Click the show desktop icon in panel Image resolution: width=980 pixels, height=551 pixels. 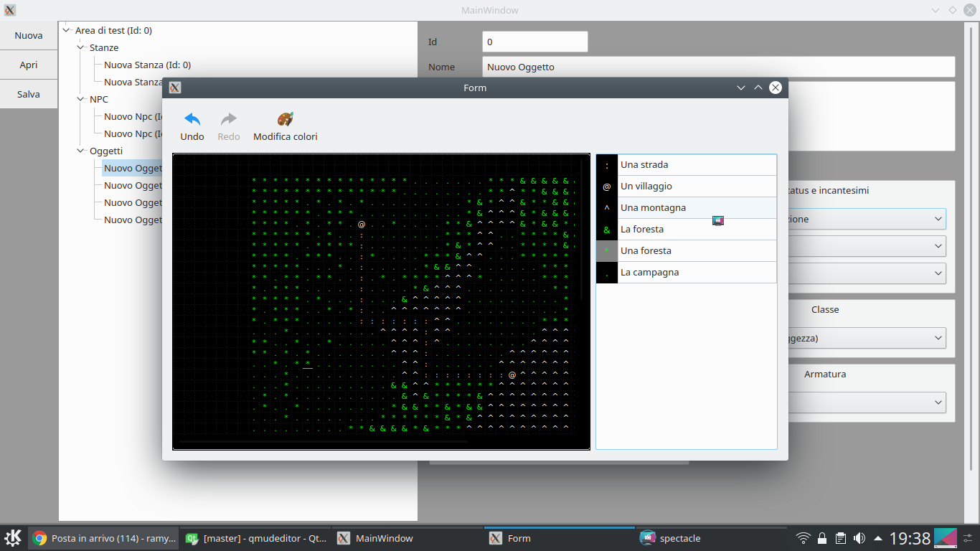click(x=946, y=538)
